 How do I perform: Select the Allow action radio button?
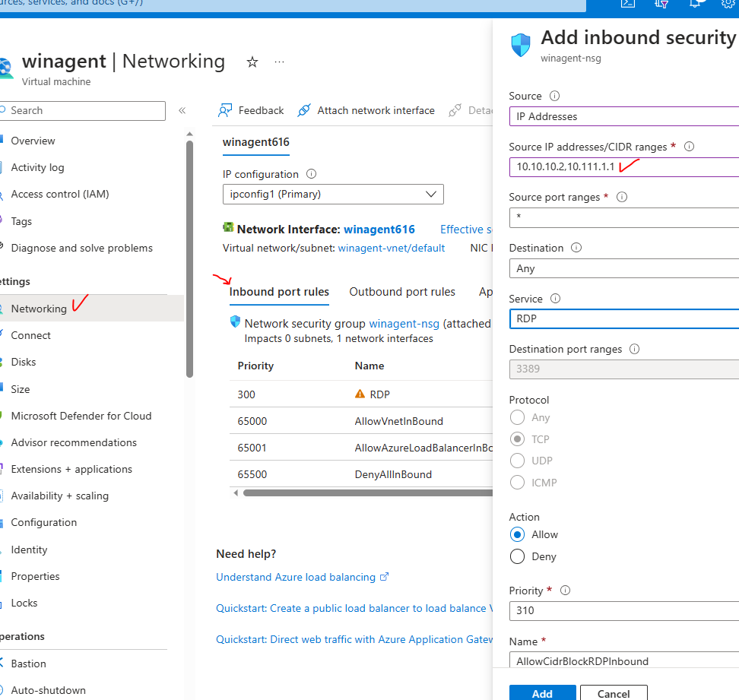(518, 534)
